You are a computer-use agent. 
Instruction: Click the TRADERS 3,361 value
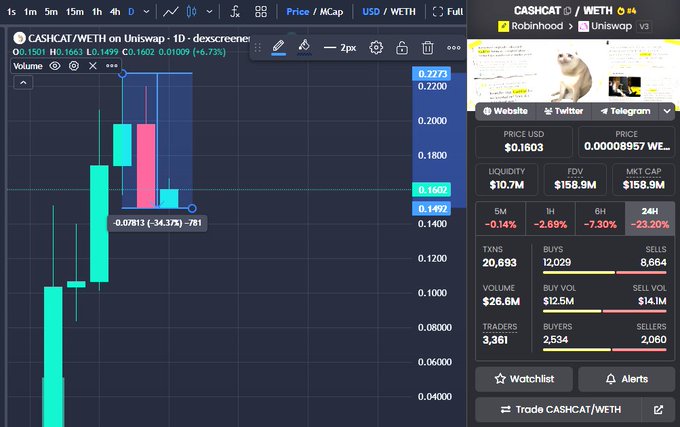495,340
